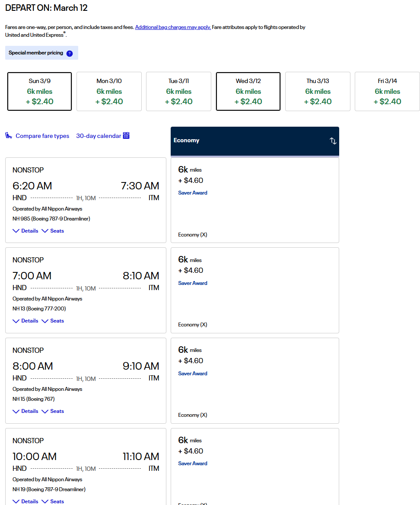Expand Details for flight NH 15
Screen dimensions: 420x505
click(25, 411)
